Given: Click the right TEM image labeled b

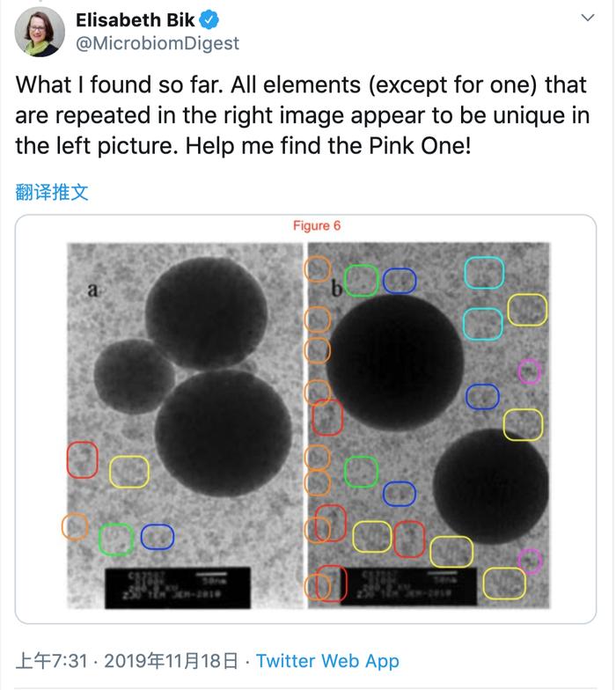Looking at the screenshot, I should coord(429,426).
